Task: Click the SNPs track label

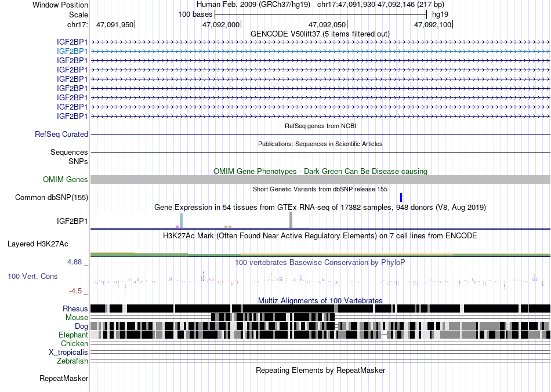Action: tap(78, 162)
